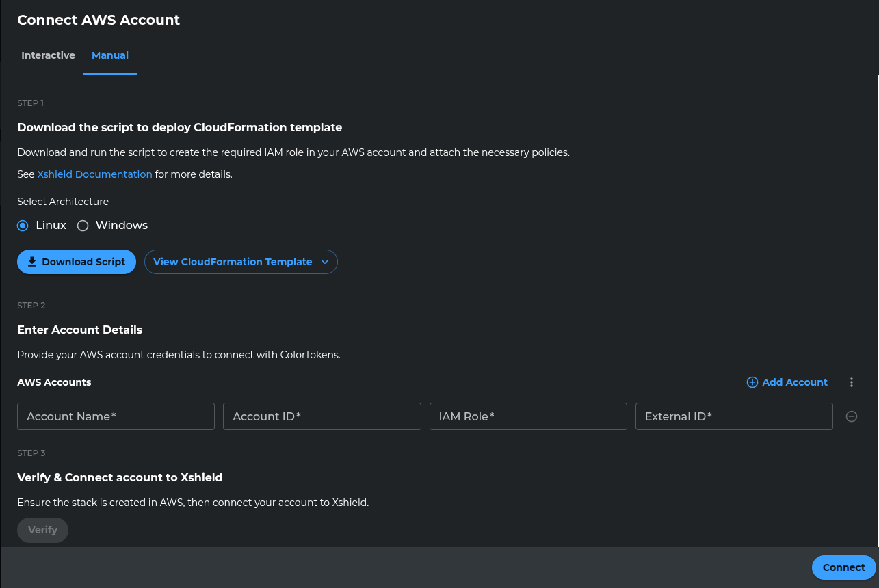Click the IAM Role input field
This screenshot has width=879, height=588.
pyautogui.click(x=528, y=416)
